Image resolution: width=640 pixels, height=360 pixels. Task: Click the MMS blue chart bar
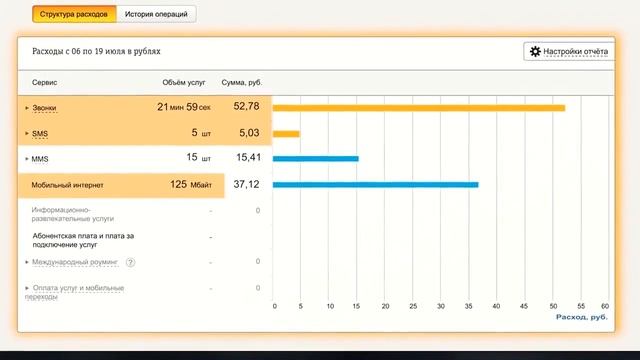coord(316,159)
